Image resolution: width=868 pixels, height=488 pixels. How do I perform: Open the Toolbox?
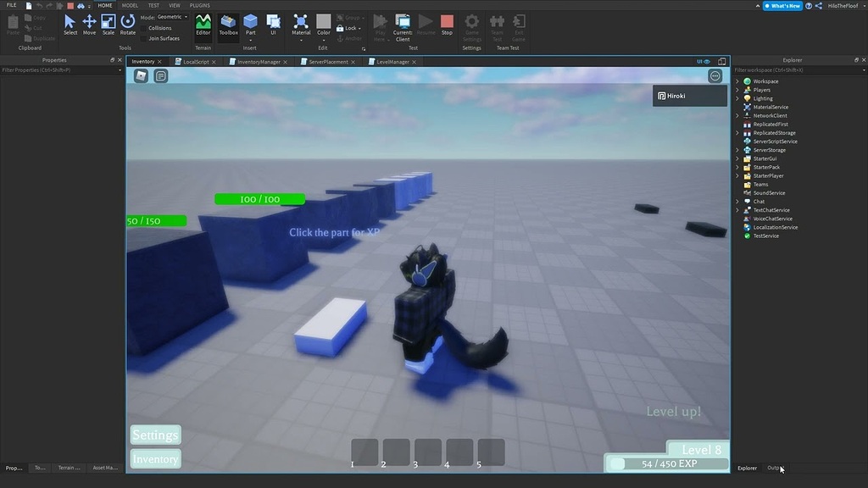[227, 23]
